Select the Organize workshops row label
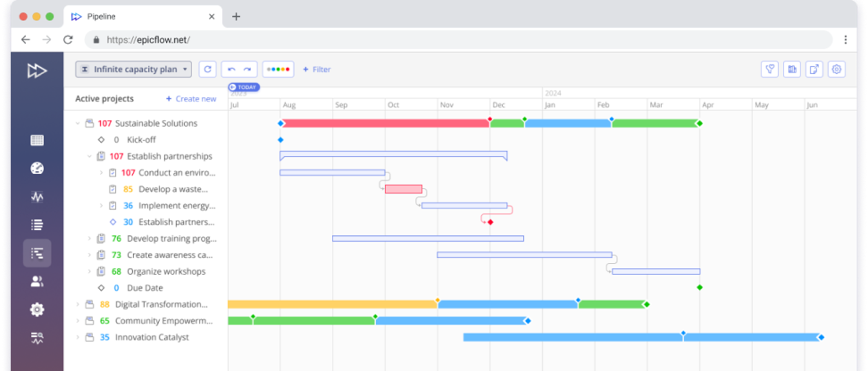 [x=166, y=271]
